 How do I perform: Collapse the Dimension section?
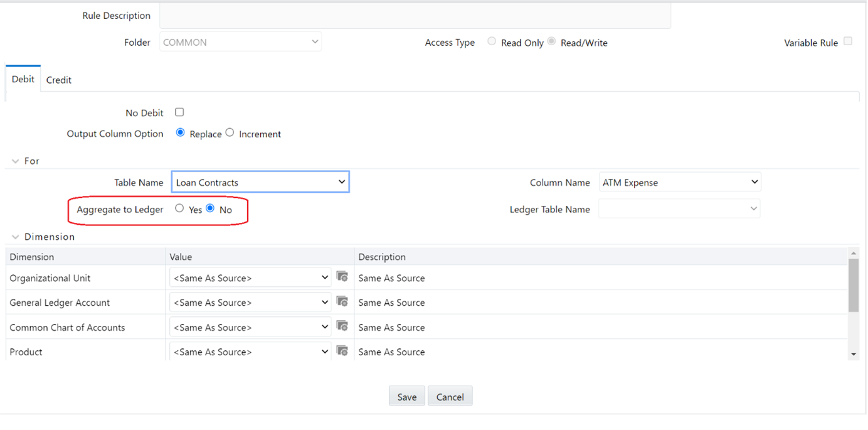click(x=15, y=237)
